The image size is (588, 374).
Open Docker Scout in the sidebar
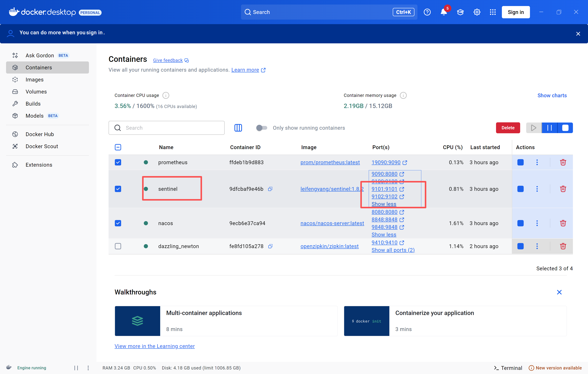(x=47, y=146)
